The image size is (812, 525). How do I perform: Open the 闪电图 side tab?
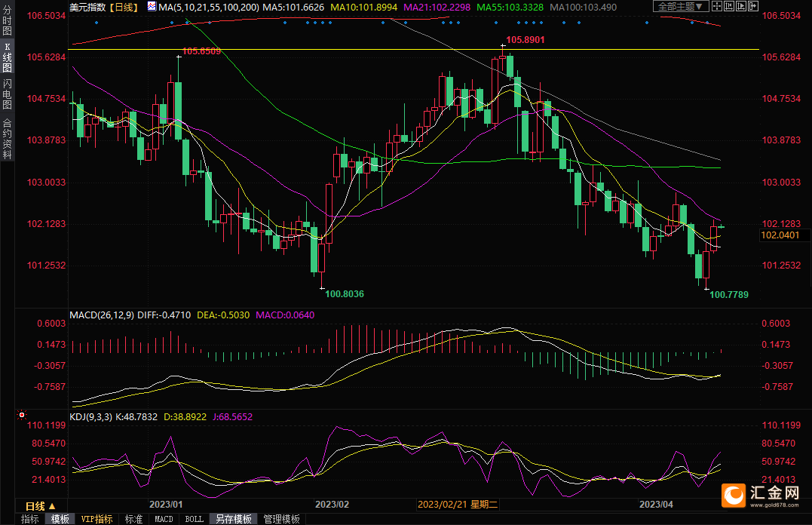coord(8,94)
